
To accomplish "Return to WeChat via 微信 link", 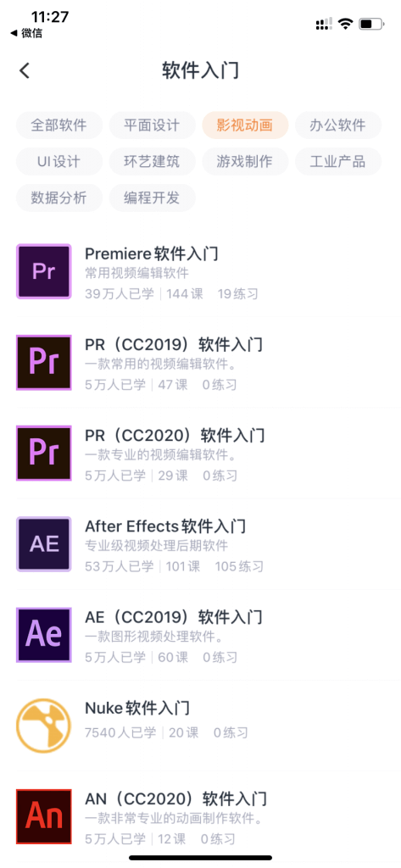I will coord(26,33).
